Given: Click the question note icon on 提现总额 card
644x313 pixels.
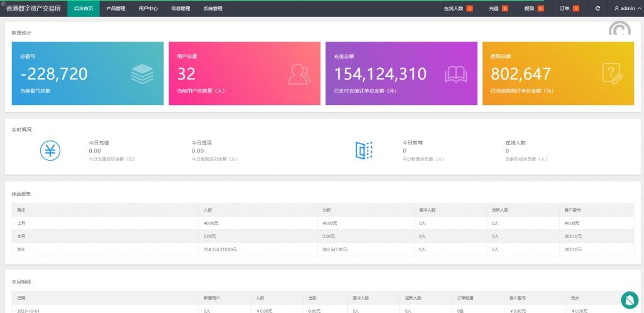Looking at the screenshot, I should click(612, 74).
